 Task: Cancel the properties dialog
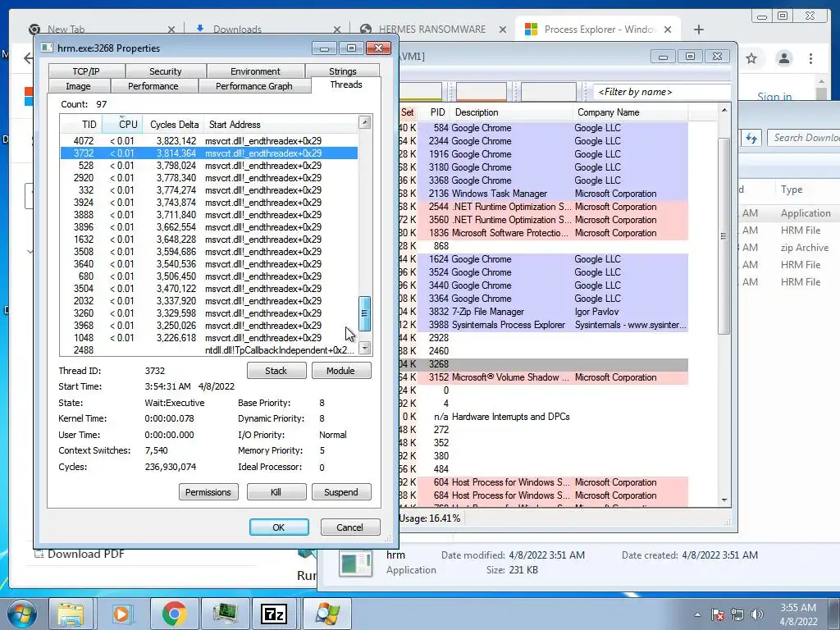click(x=350, y=527)
